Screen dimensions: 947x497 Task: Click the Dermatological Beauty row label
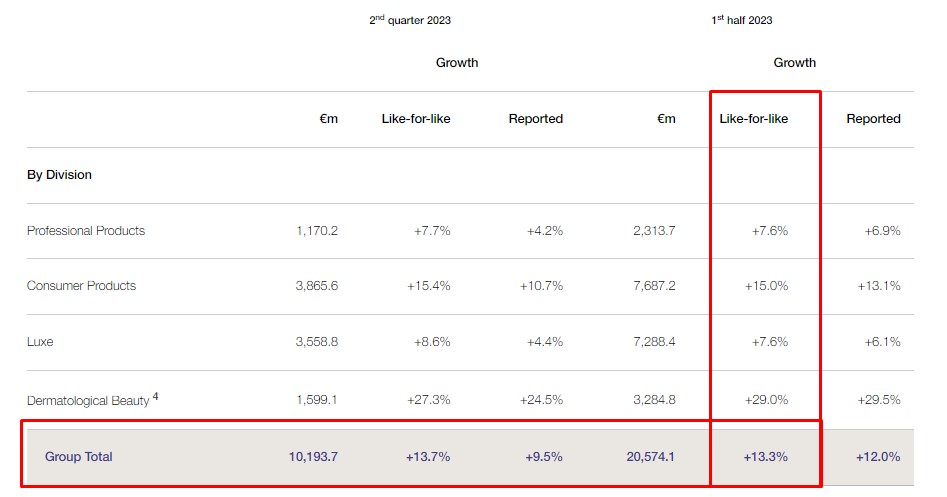pos(88,400)
